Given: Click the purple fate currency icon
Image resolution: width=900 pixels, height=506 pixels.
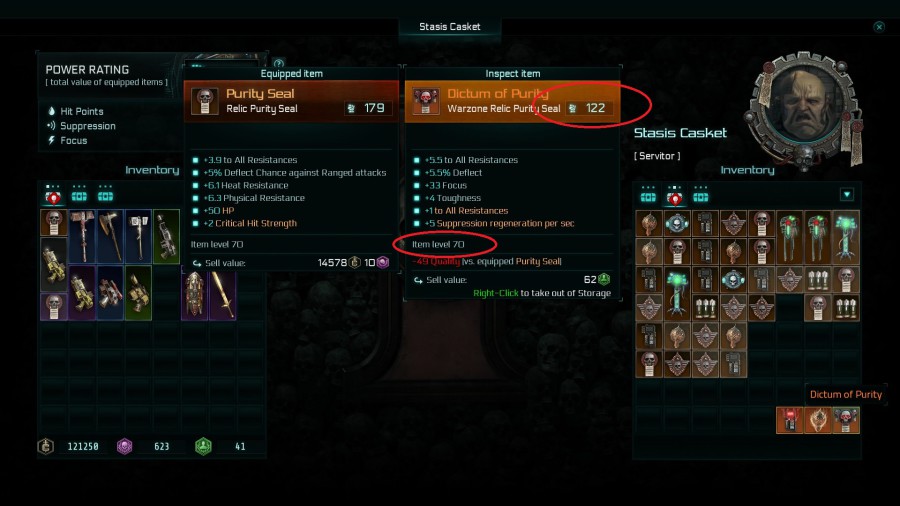Looking at the screenshot, I should (125, 446).
